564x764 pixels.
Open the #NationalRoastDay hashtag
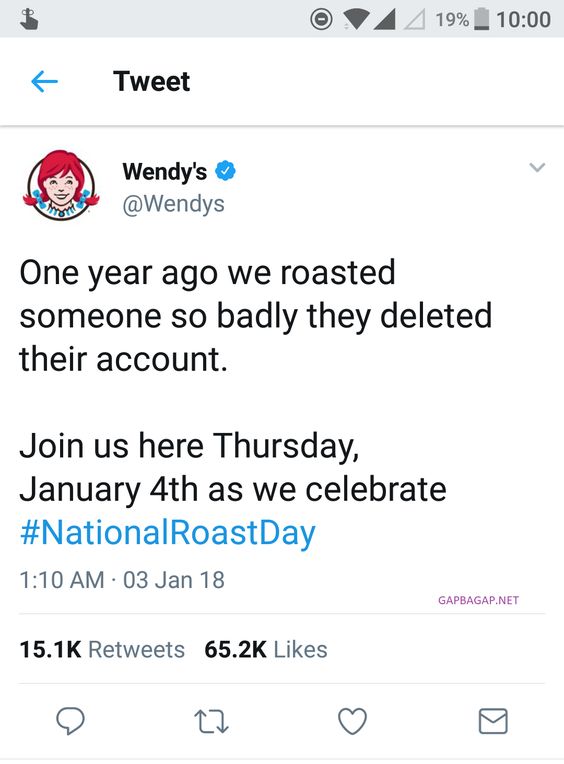168,533
